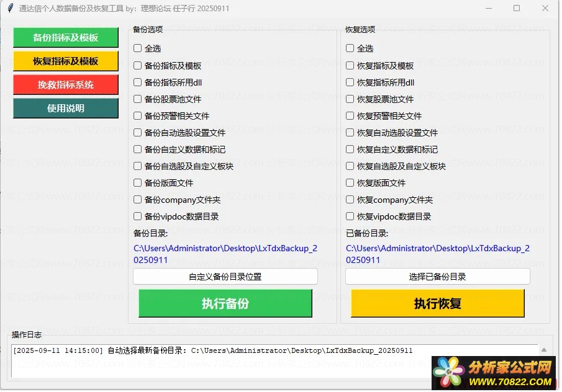Click the 操作日志 log text box
562x392 pixels.
click(274, 361)
